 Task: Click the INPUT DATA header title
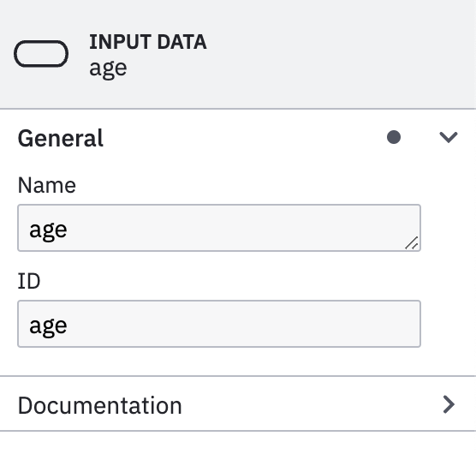(x=148, y=42)
